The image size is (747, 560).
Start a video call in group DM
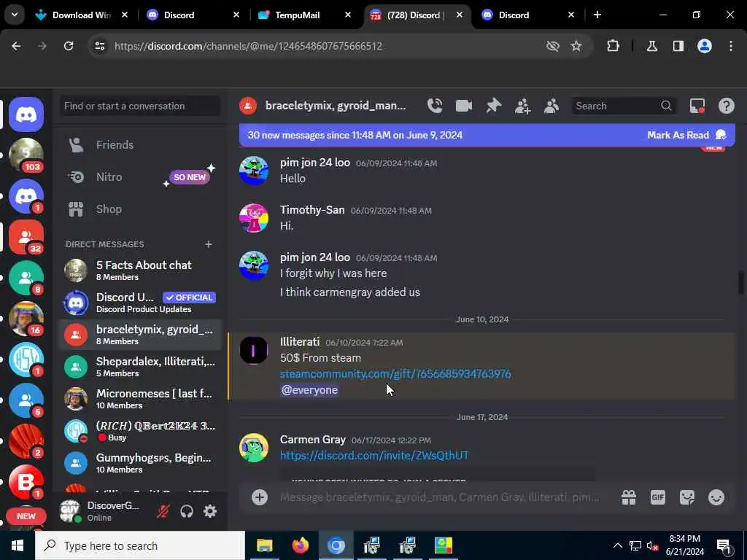tap(463, 106)
